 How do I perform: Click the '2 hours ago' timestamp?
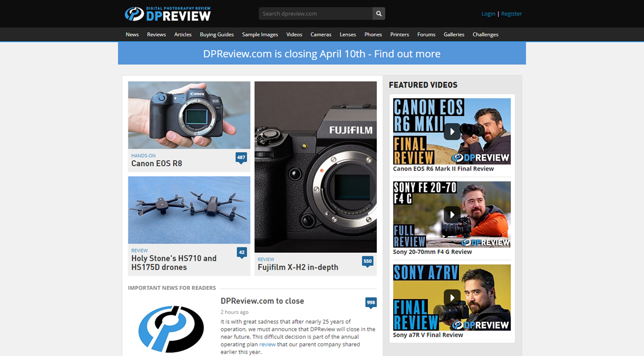235,312
